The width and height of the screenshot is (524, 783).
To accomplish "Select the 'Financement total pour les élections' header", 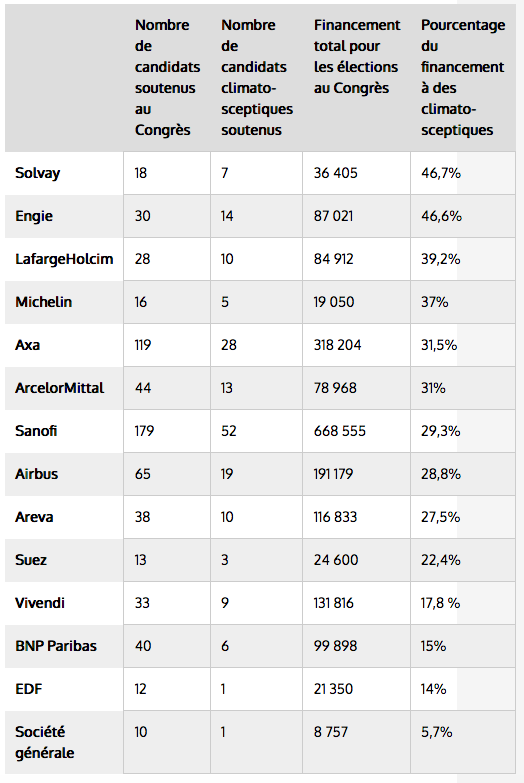I will click(x=357, y=56).
